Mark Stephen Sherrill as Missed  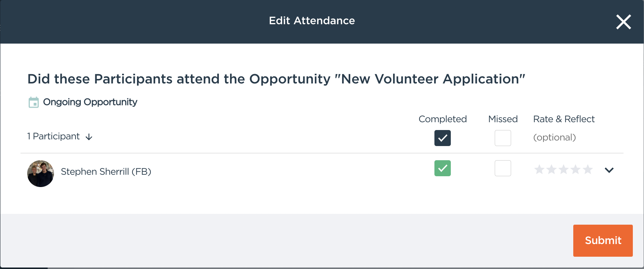click(503, 168)
